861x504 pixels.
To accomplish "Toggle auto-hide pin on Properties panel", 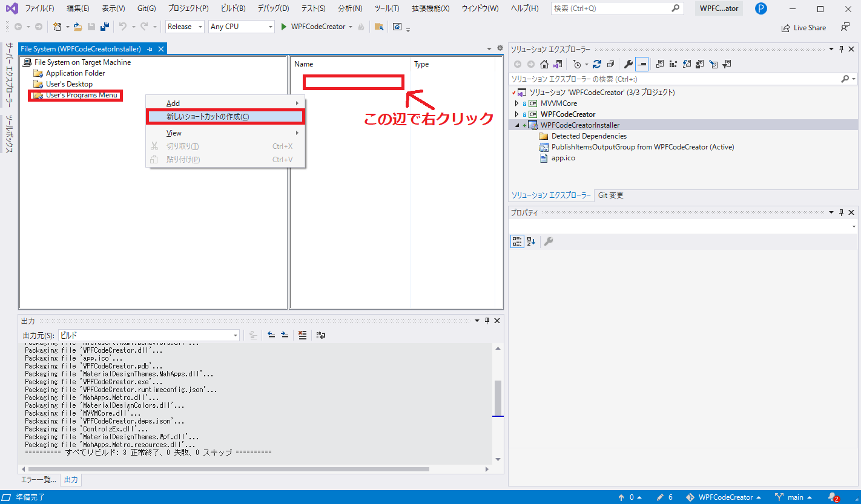I will pos(840,212).
